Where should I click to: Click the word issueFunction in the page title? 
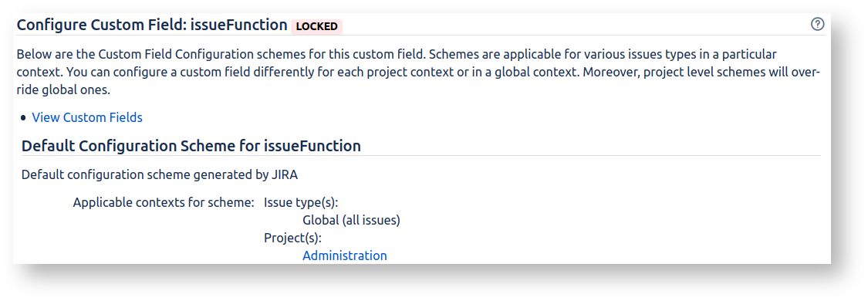point(238,25)
